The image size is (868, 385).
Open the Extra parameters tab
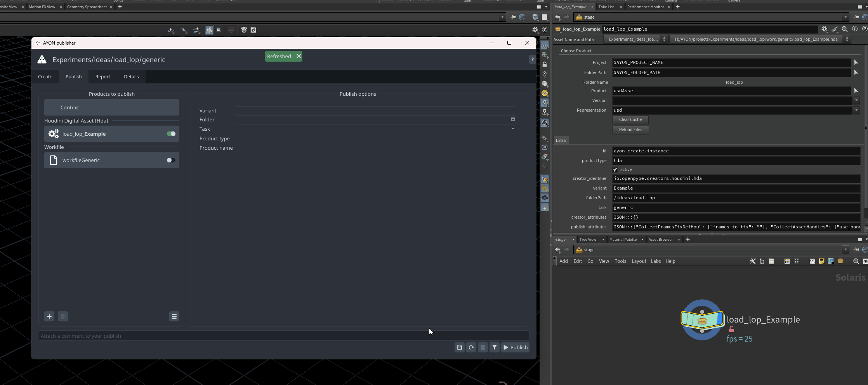tap(561, 140)
